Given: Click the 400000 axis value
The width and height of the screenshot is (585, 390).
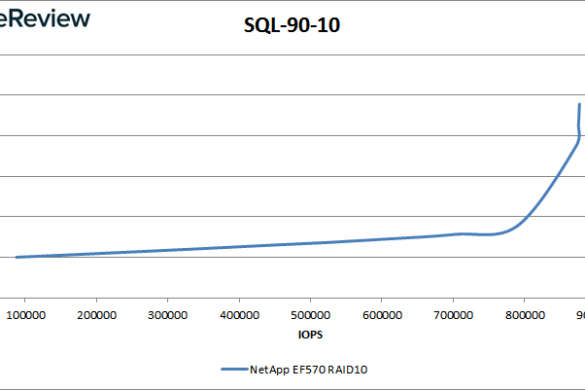Looking at the screenshot, I should pyautogui.click(x=240, y=315).
